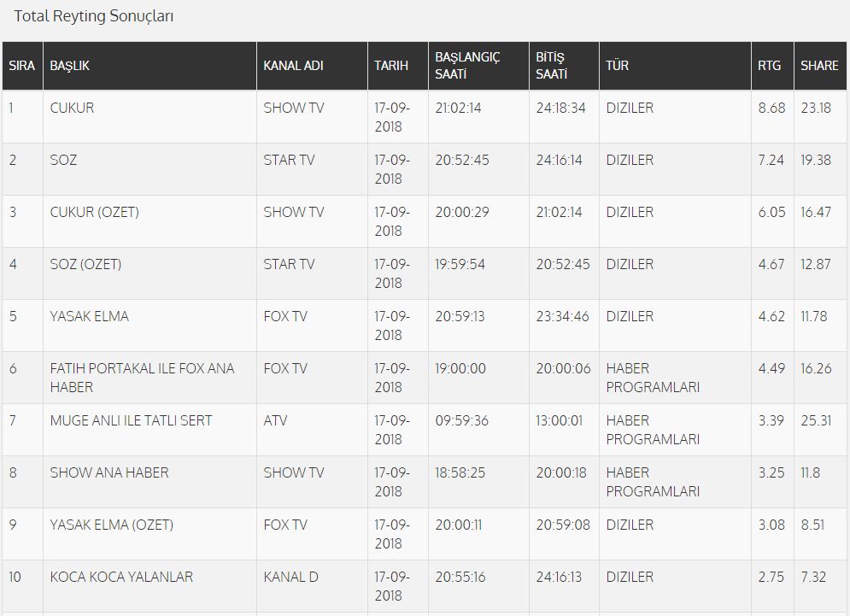Click the TARIH column header
Screen dimensions: 850x616
click(391, 66)
